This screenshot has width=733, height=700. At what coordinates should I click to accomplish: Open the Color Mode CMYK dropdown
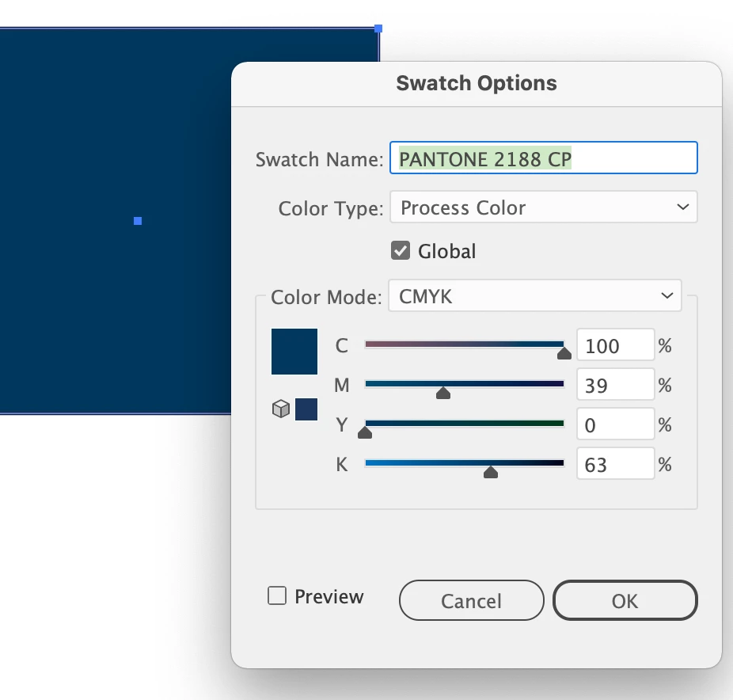point(535,295)
